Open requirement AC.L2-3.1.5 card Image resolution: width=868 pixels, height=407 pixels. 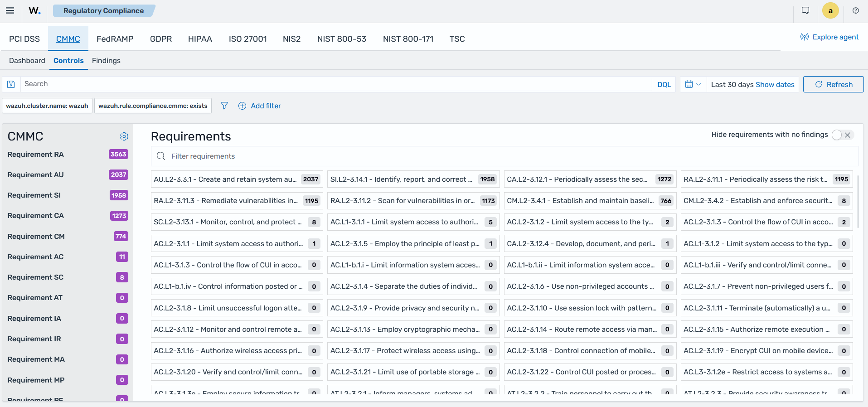(x=413, y=244)
